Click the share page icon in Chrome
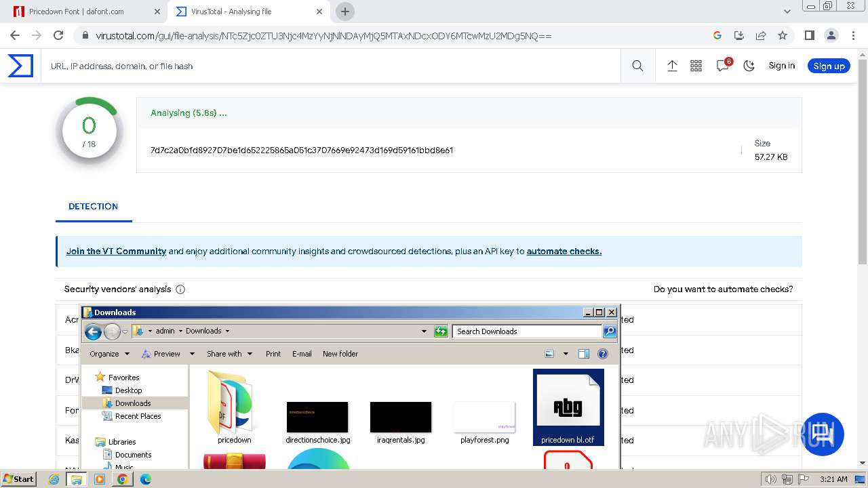 coord(761,35)
